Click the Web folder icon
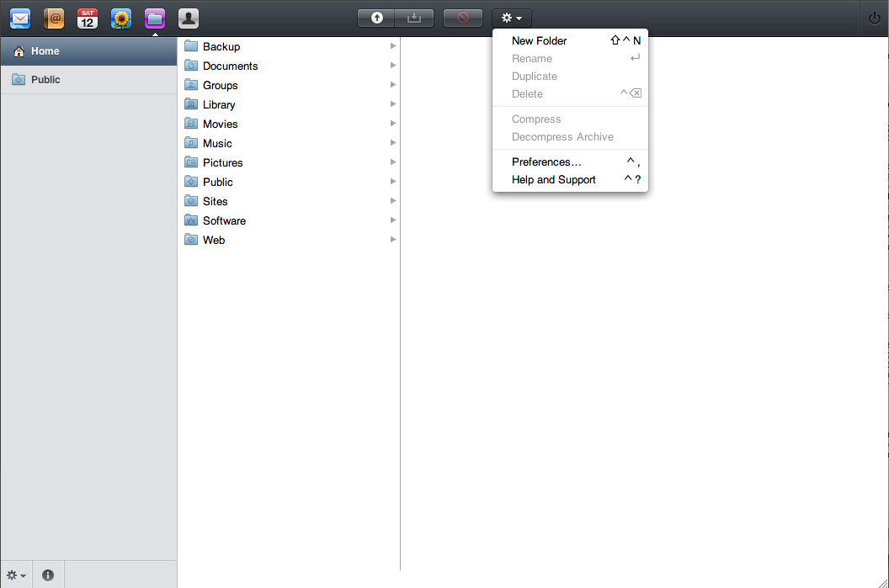This screenshot has height=588, width=889. click(191, 239)
